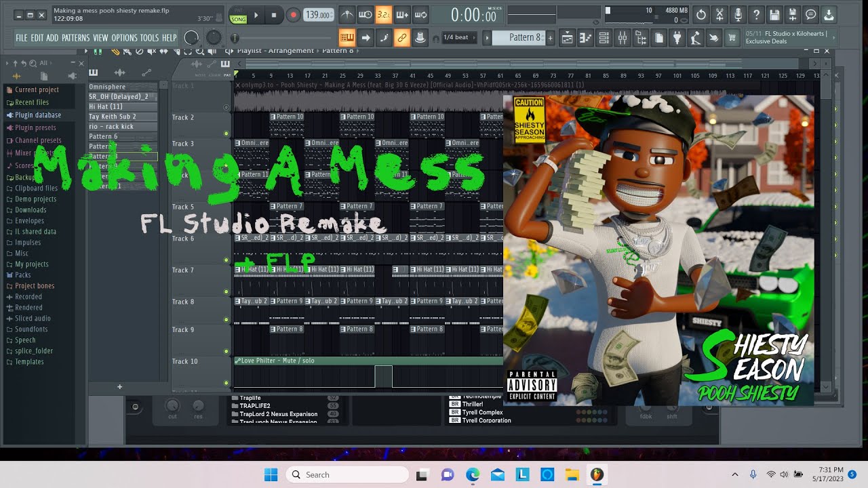Open the ADD menu
Screen dimensions: 868x488
pyautogui.click(x=52, y=38)
